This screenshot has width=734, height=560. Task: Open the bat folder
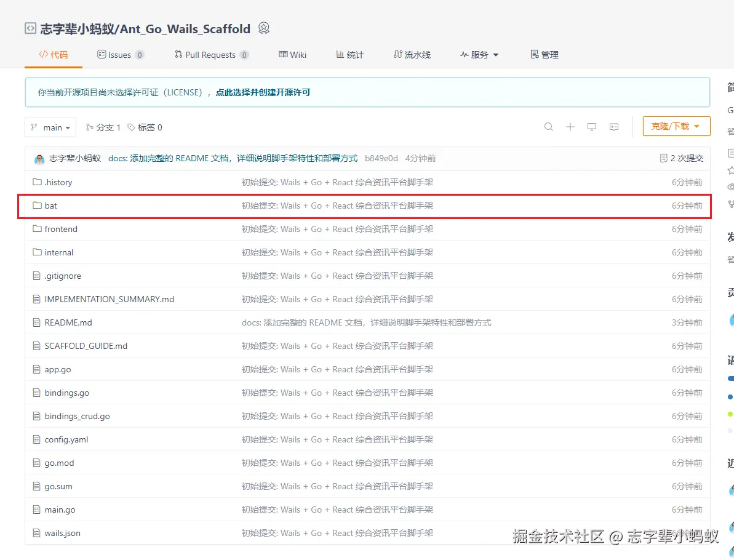(x=50, y=206)
